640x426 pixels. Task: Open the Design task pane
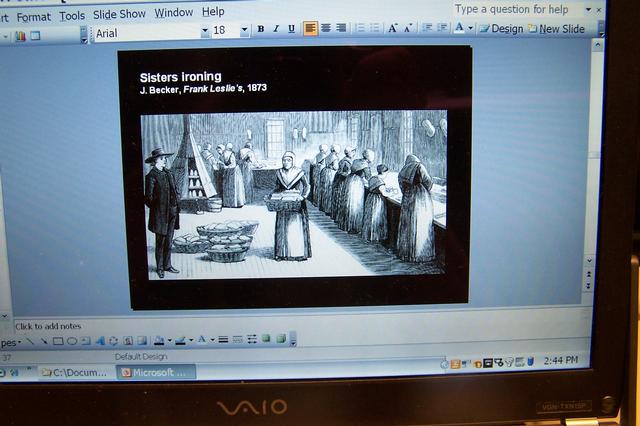(502, 29)
